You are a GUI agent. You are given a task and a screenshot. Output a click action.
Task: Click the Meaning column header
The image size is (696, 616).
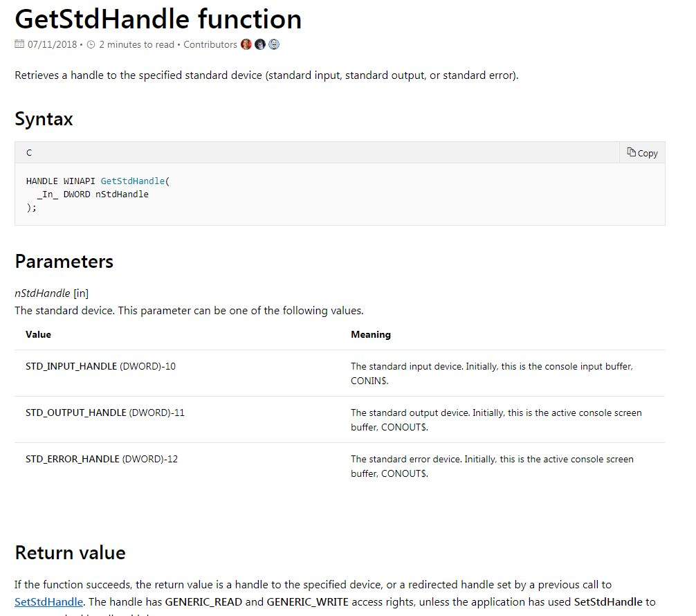click(x=371, y=334)
